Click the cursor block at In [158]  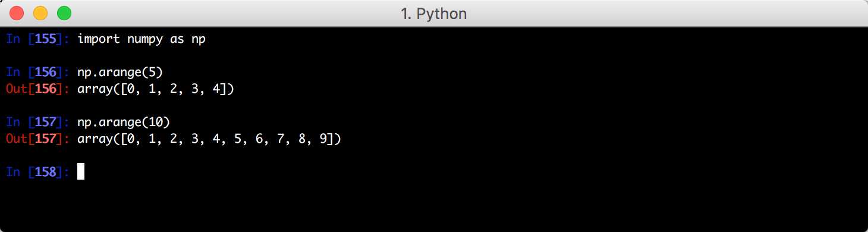[81, 172]
